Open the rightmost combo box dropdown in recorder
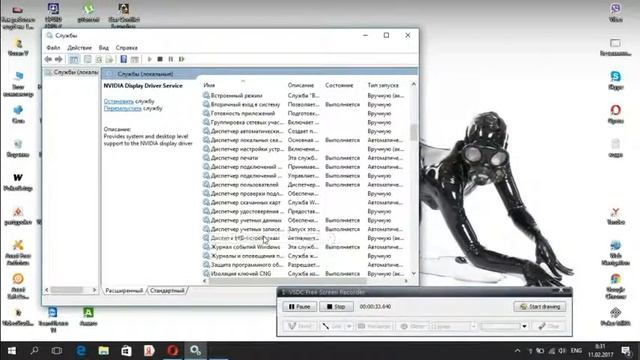Viewport: 640px width, 360px height. [524, 326]
